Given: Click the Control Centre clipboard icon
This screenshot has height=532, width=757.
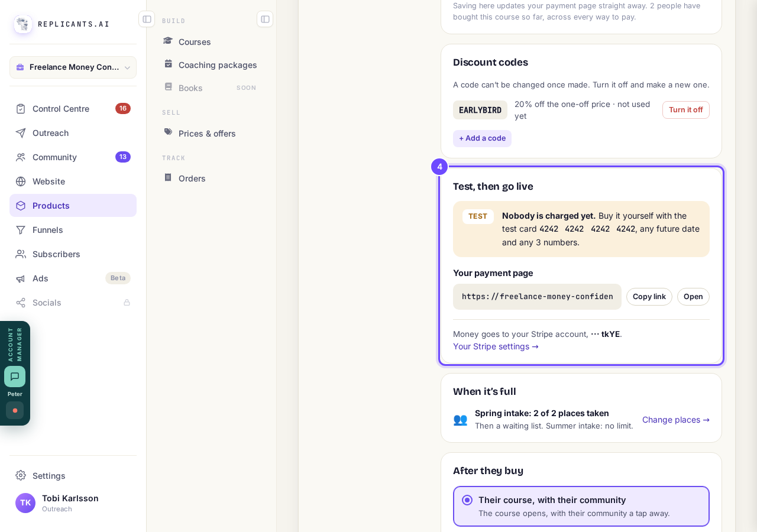Looking at the screenshot, I should point(21,109).
